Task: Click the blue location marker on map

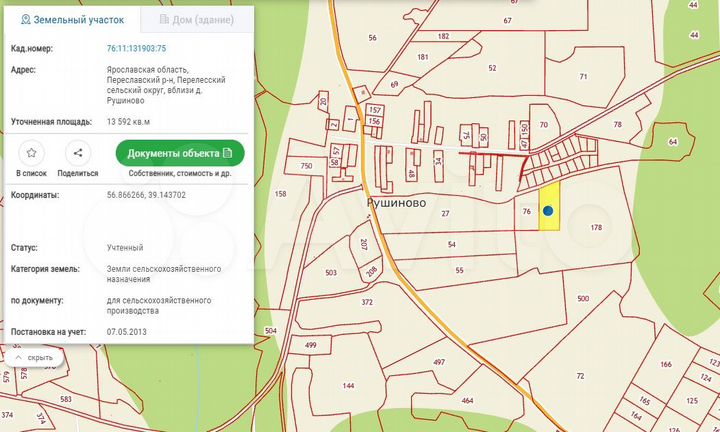Action: pyautogui.click(x=548, y=211)
